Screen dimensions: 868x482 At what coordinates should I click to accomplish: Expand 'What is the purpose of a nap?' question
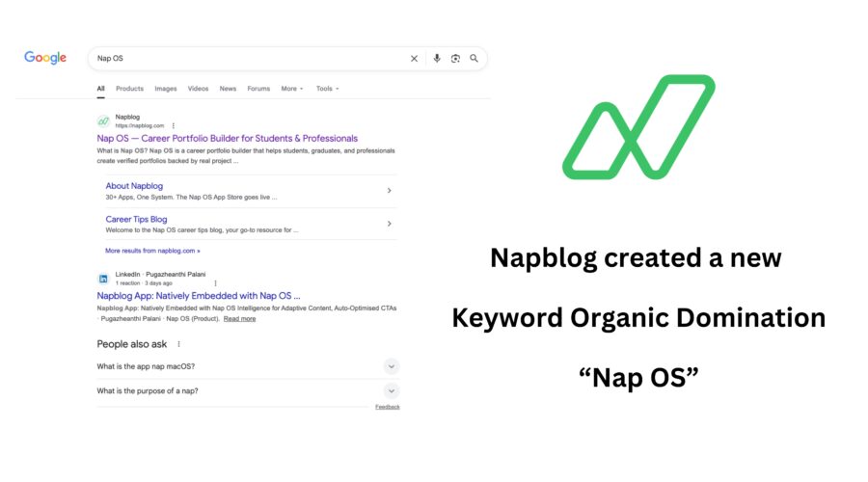tap(392, 390)
